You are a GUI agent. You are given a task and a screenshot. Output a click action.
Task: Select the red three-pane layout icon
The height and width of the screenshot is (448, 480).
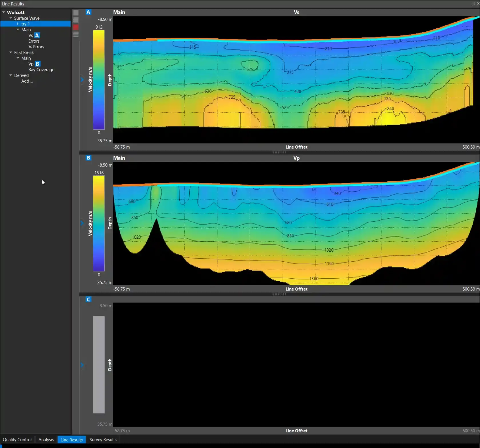pyautogui.click(x=76, y=27)
